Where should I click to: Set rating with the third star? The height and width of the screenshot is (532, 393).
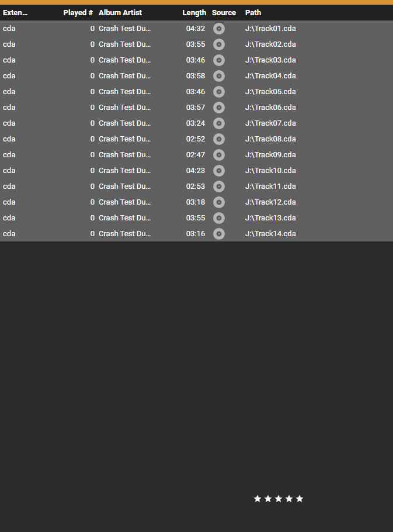pos(279,499)
